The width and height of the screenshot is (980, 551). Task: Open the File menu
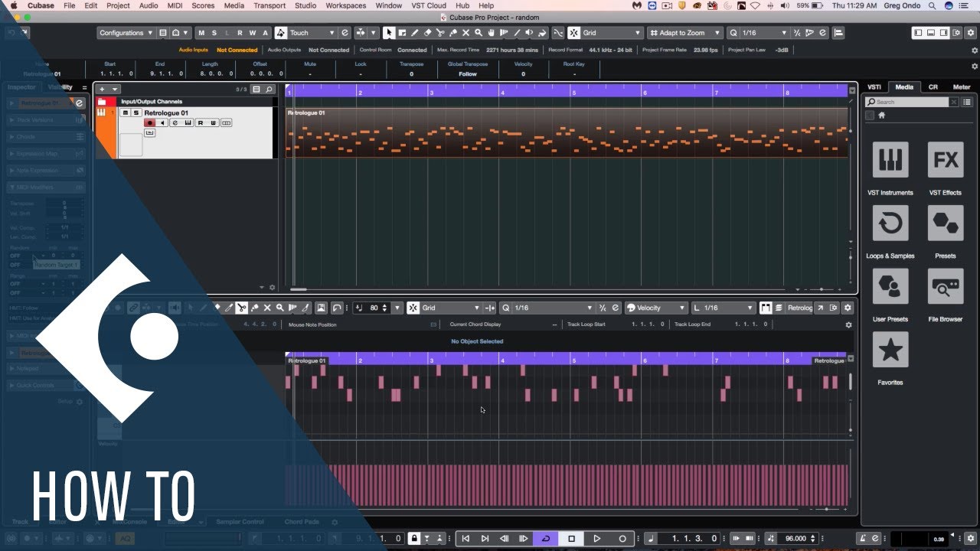click(70, 5)
